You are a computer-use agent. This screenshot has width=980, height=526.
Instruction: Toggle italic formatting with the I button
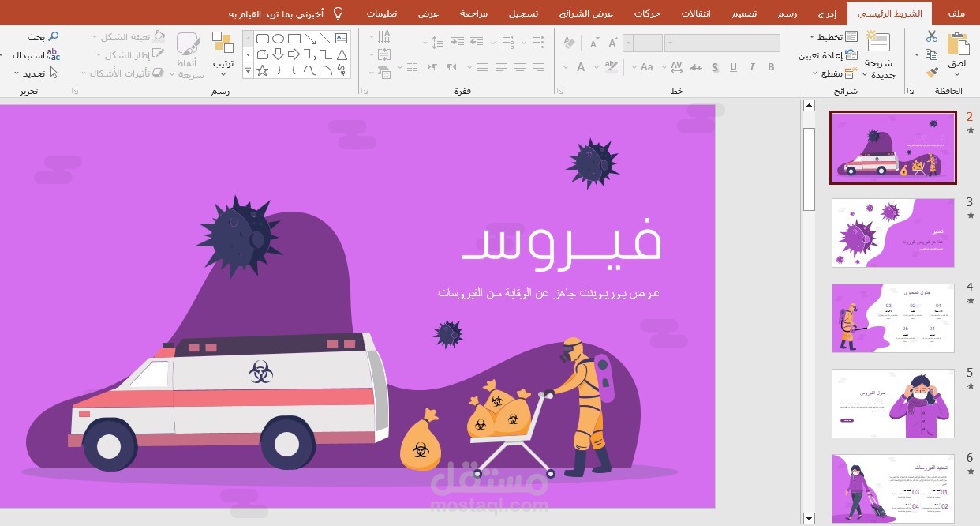tap(752, 67)
